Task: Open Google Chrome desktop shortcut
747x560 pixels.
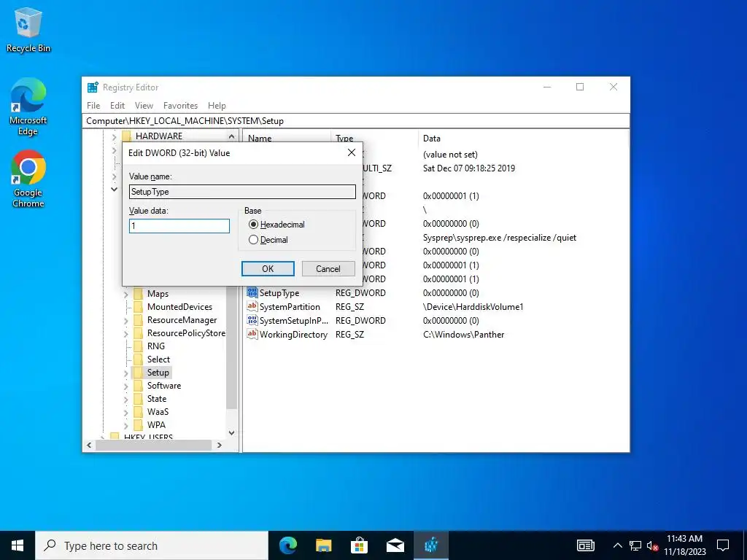Action: [28, 179]
